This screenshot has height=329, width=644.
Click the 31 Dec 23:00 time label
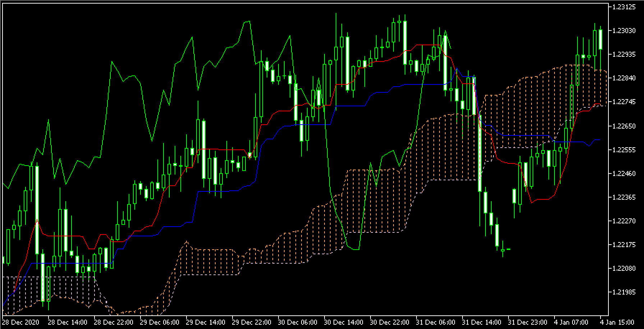(527, 322)
